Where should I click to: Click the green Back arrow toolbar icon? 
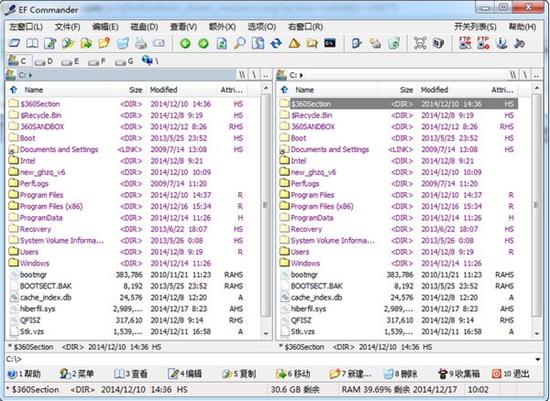(x=185, y=44)
